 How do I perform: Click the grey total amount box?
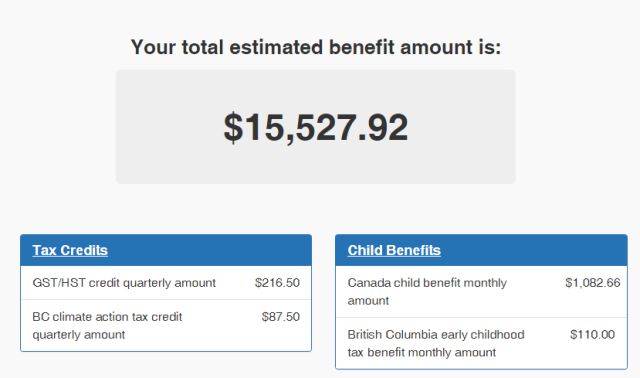(x=316, y=127)
